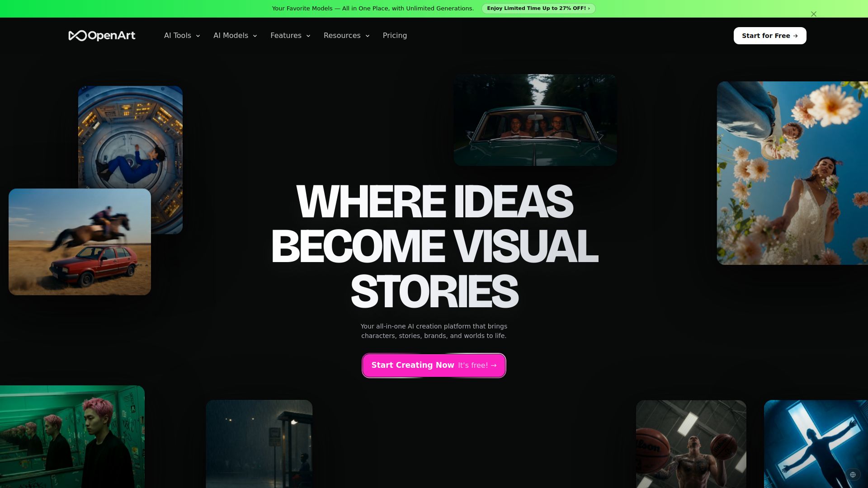This screenshot has height=488, width=868.
Task: Click the arrow in Start for Free button
Action: click(796, 36)
